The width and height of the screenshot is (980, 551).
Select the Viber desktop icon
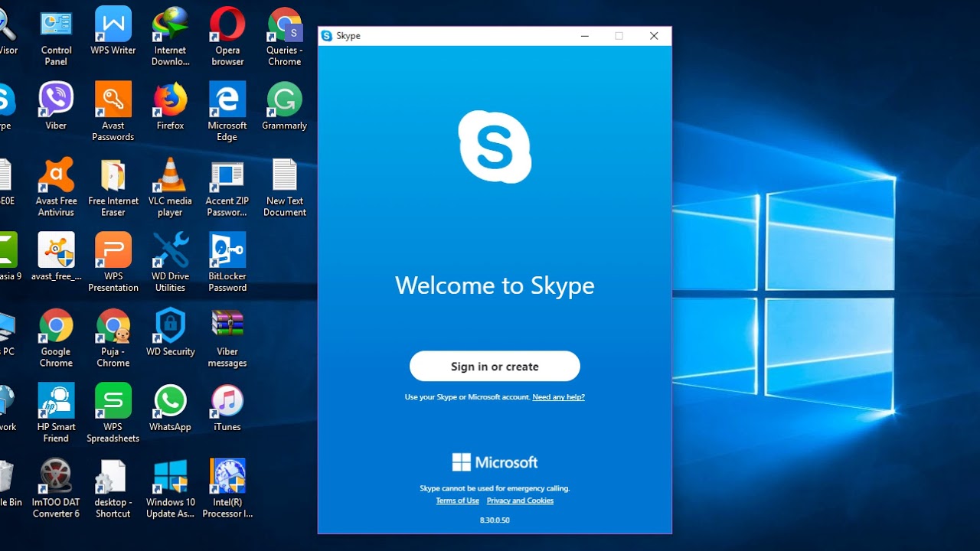56,106
